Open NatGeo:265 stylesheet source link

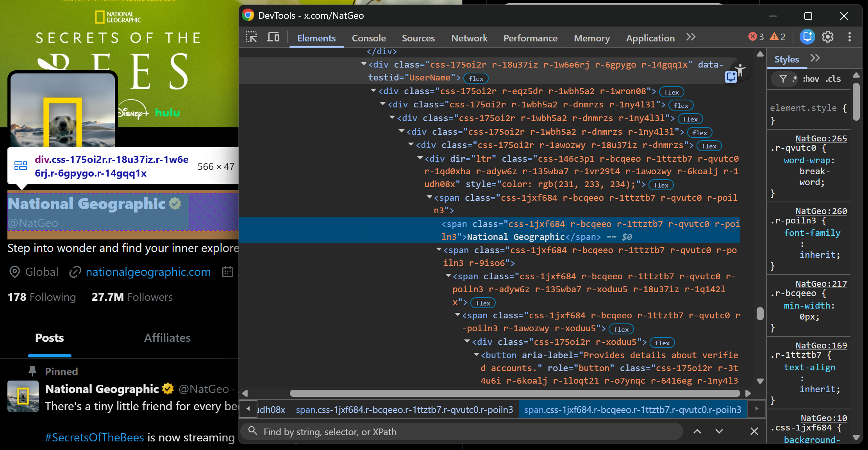click(x=821, y=138)
